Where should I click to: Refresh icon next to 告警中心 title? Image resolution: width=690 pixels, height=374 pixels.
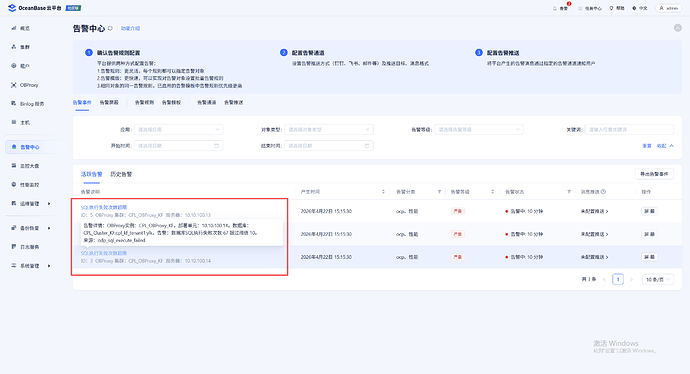[110, 28]
